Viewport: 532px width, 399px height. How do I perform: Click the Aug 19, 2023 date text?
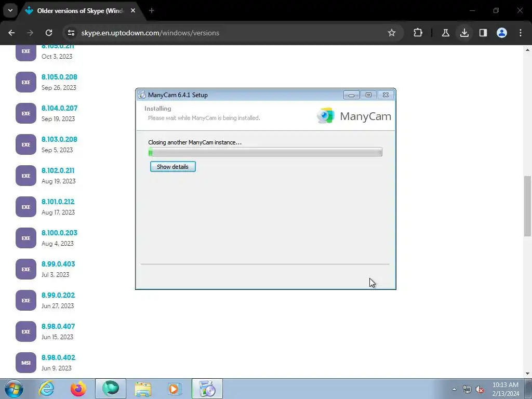coord(58,181)
